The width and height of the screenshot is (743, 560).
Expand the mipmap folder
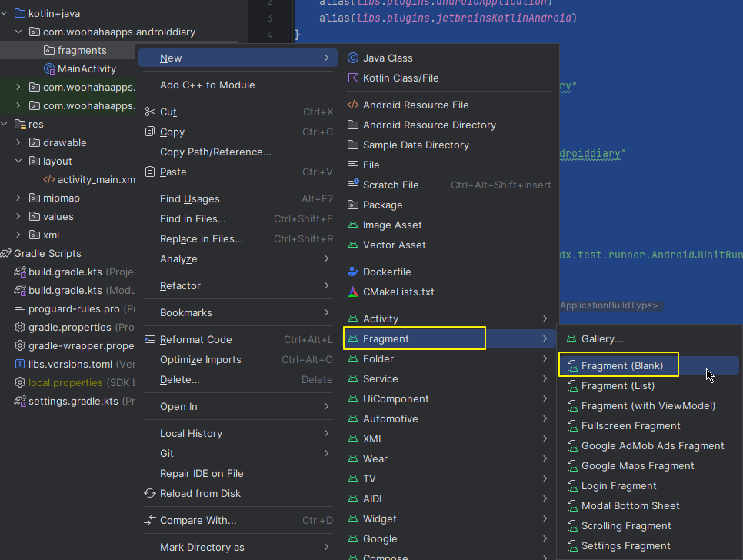point(18,198)
